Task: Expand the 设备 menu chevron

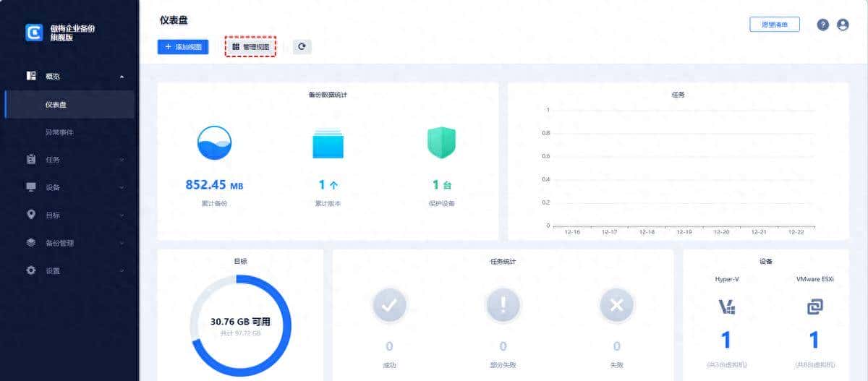Action: pos(122,188)
